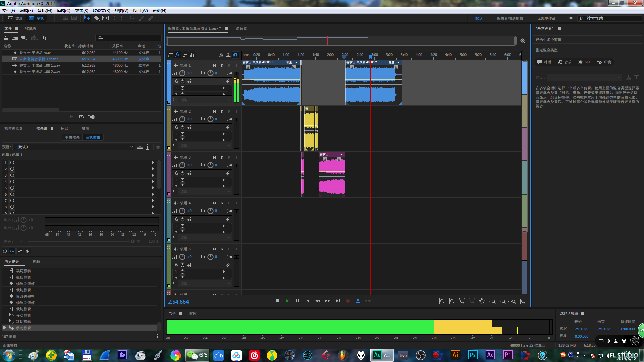Mute track 轨道 2
This screenshot has width=644, height=362.
coord(214,111)
